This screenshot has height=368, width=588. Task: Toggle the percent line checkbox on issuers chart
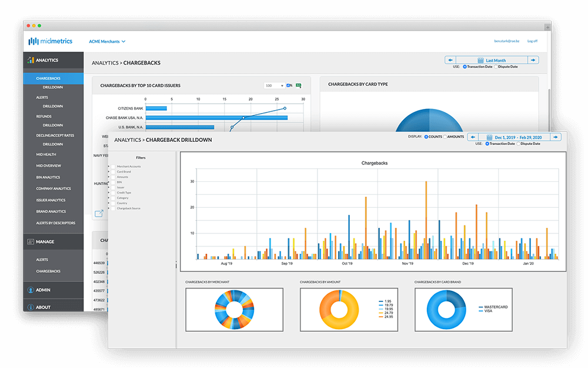click(x=289, y=85)
